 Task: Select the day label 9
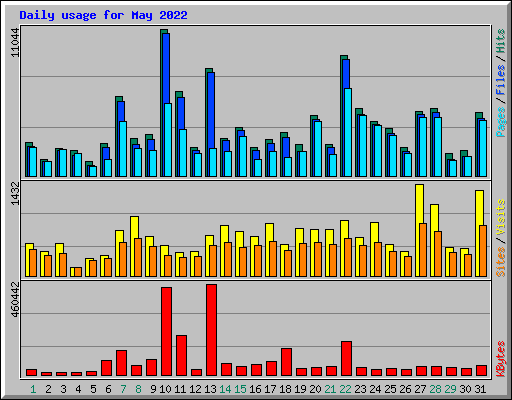pyautogui.click(x=153, y=389)
